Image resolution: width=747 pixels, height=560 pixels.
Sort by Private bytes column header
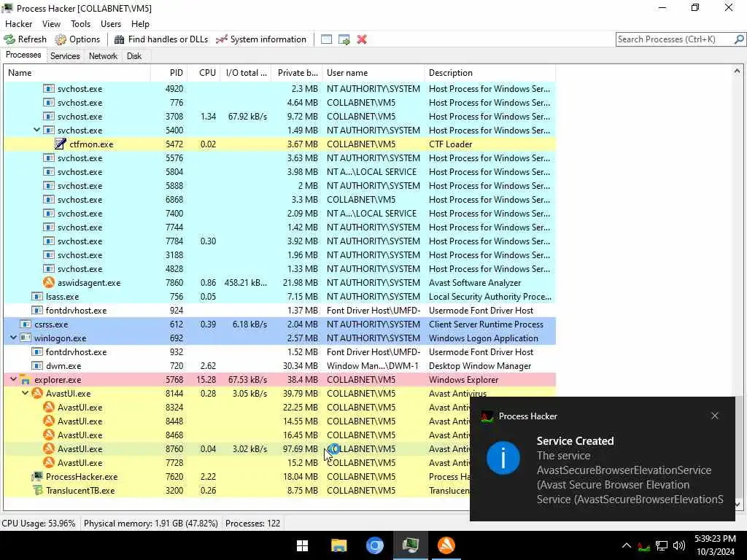click(297, 73)
